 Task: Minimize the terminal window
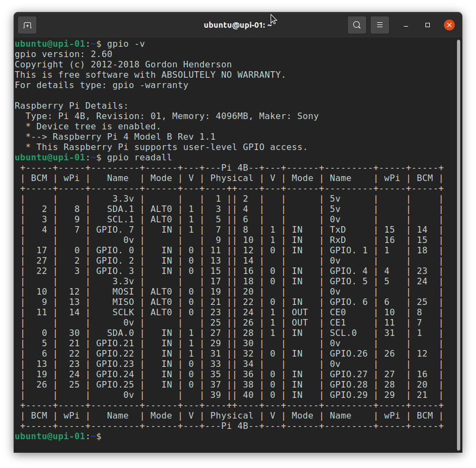[405, 25]
